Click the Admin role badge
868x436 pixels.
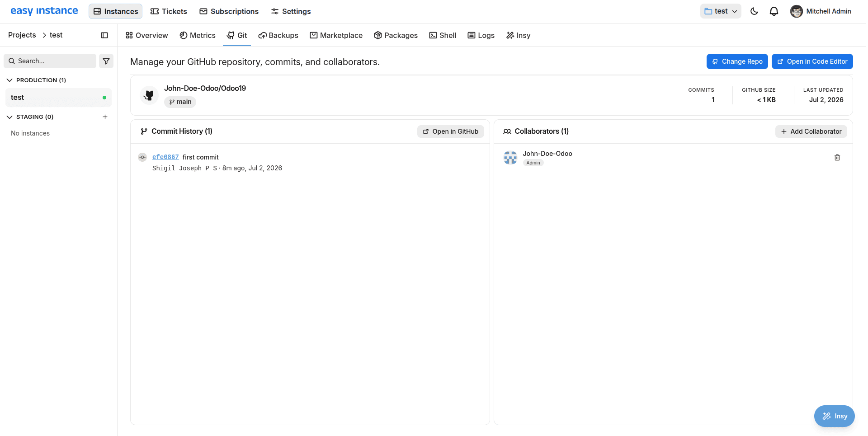[x=533, y=163]
